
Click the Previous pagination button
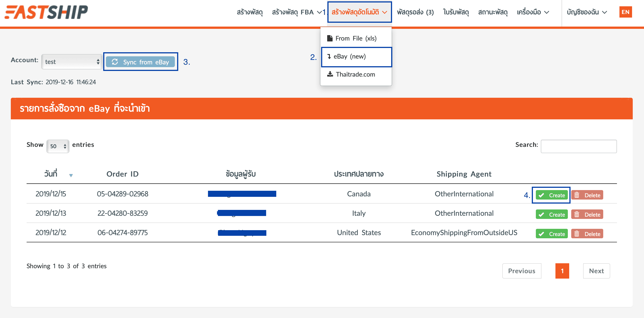(x=522, y=271)
